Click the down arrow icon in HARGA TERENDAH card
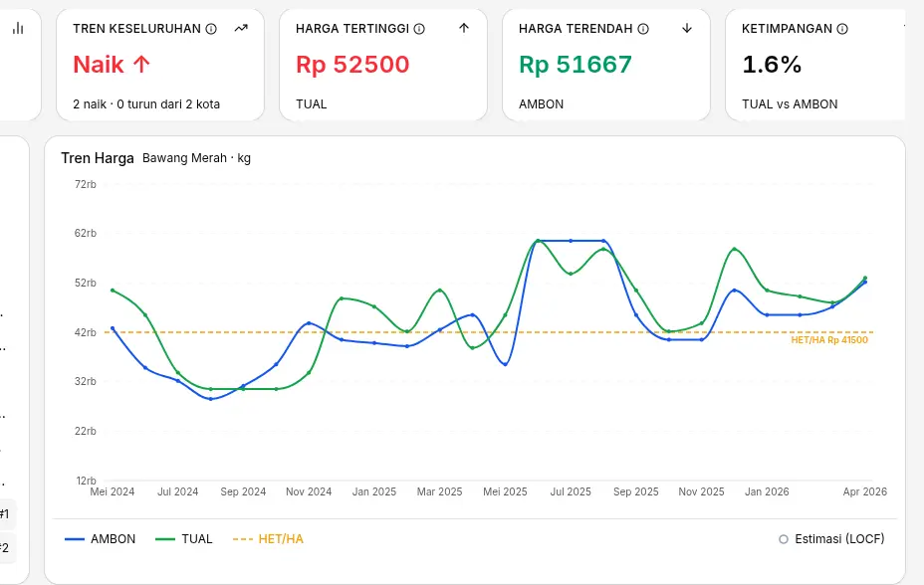This screenshot has width=924, height=585. click(686, 28)
